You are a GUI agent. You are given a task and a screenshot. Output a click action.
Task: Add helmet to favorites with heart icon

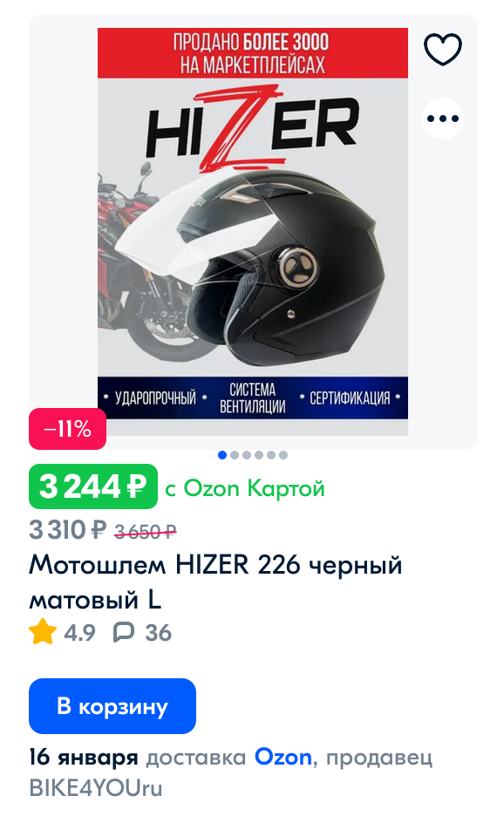coord(443,49)
